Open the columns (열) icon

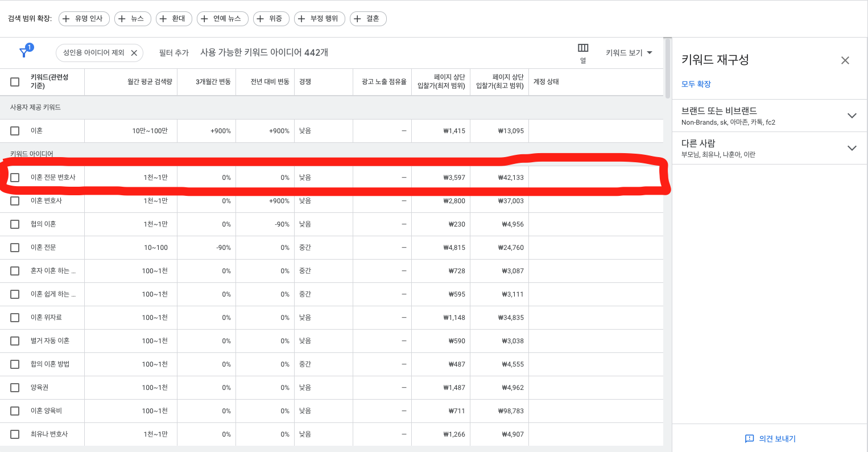click(x=583, y=48)
